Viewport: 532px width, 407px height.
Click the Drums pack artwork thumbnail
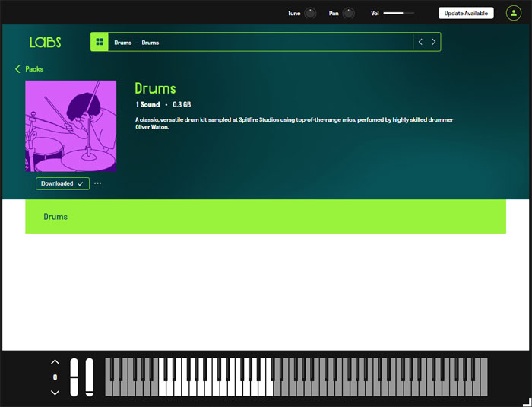(71, 126)
